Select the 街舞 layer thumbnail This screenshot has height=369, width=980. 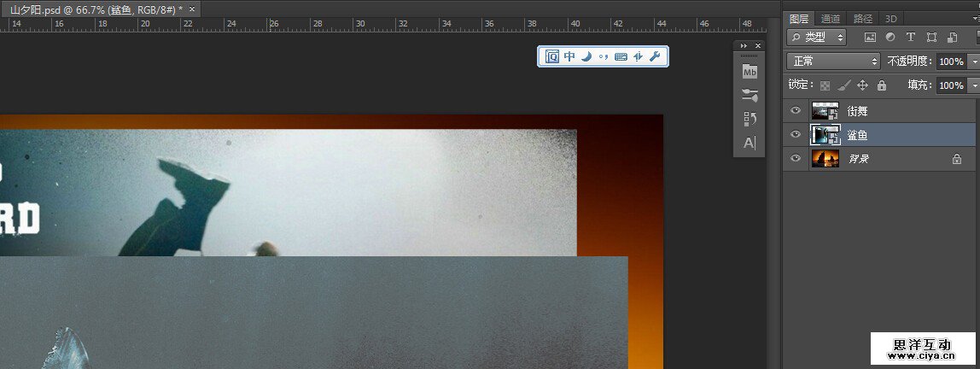(x=825, y=111)
